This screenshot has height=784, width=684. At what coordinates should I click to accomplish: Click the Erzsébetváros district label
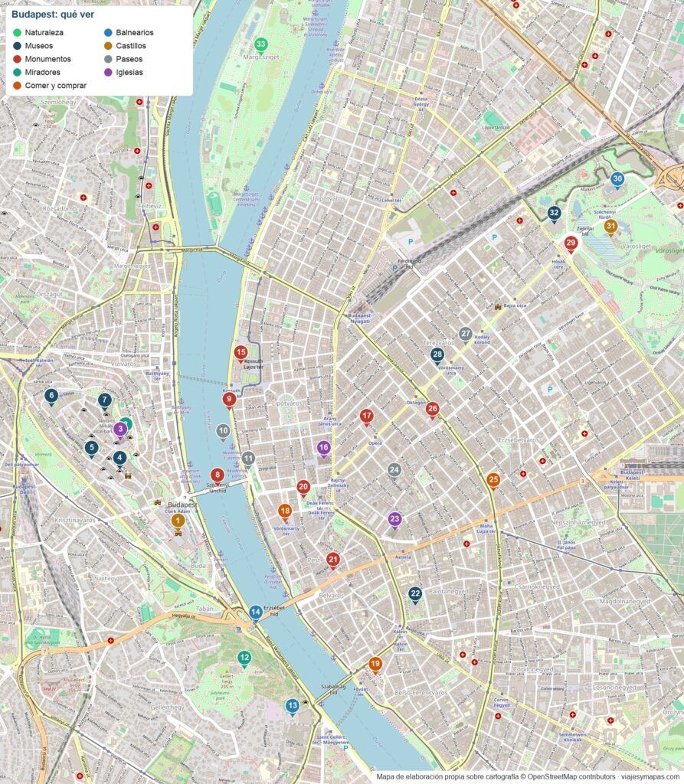click(519, 440)
